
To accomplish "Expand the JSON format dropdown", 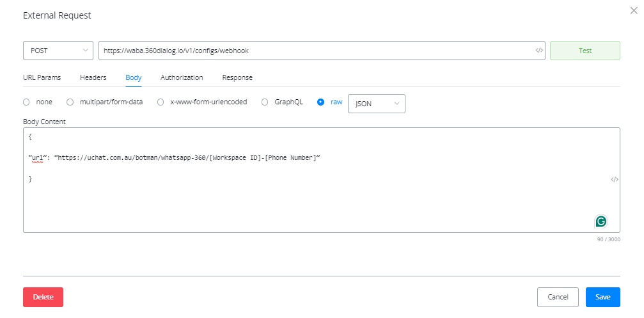I will click(376, 103).
